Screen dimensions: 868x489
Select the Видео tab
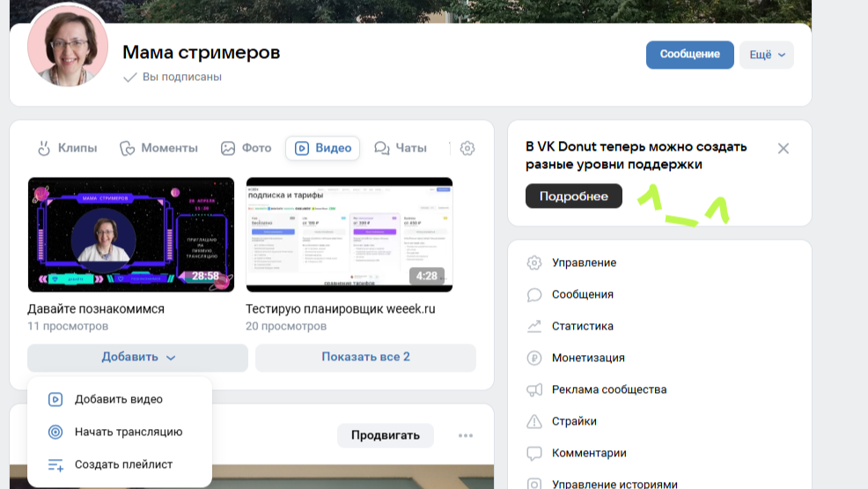pos(323,148)
